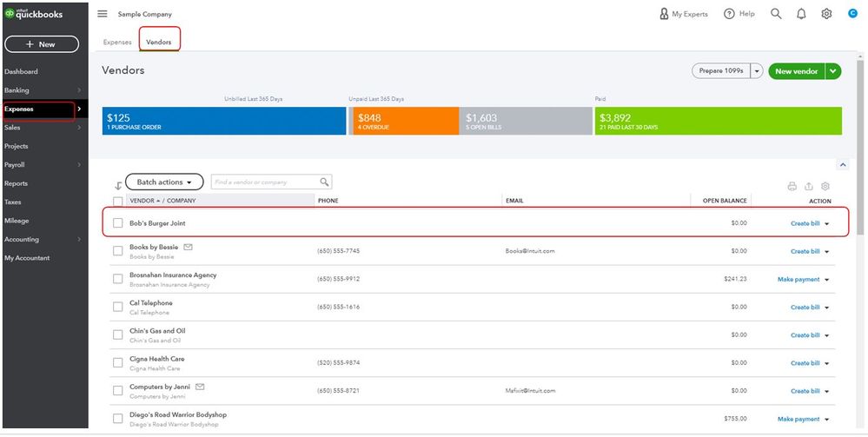Filter by the gray $1,603 open bills bar
The height and width of the screenshot is (437, 868).
pyautogui.click(x=526, y=121)
